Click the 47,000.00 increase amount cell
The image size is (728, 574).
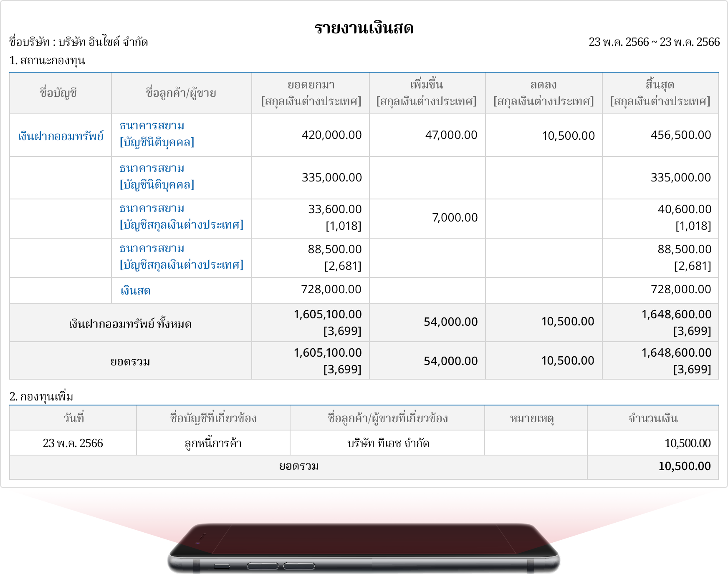click(451, 135)
